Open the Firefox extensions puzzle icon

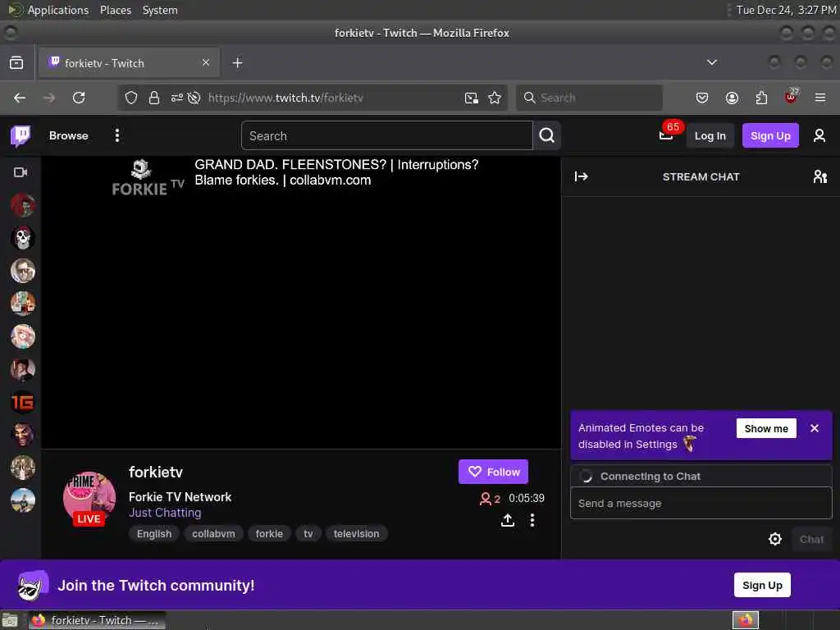click(761, 98)
